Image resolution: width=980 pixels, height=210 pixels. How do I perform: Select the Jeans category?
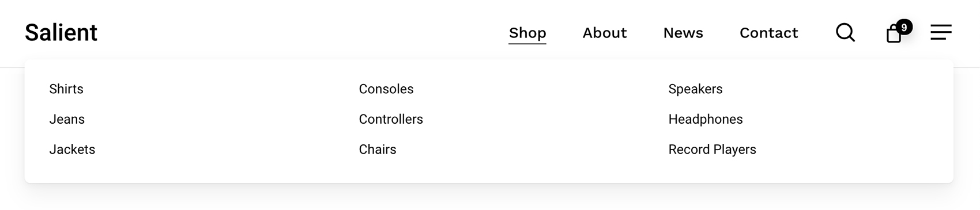67,119
